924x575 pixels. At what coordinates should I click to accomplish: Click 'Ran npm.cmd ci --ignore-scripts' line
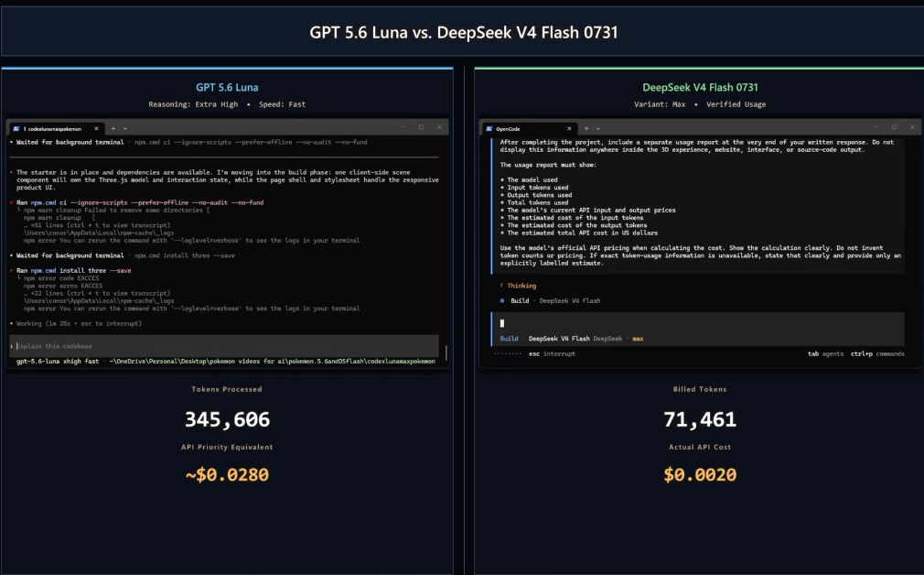click(136, 203)
